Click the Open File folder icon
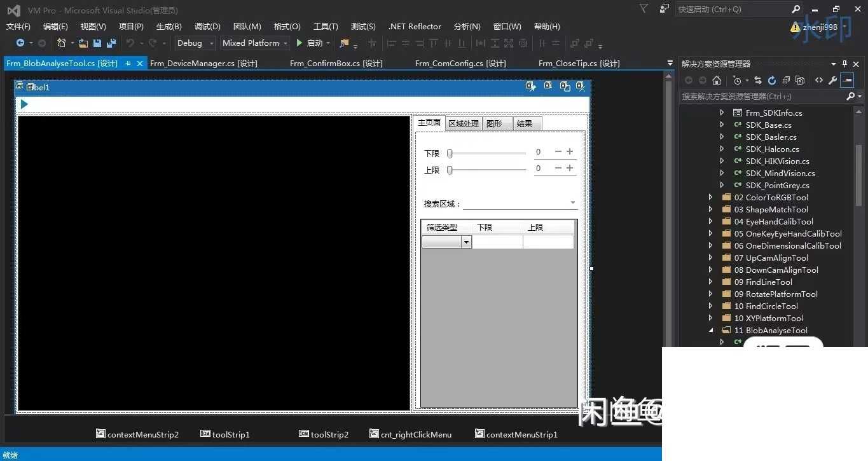868x461 pixels. (x=83, y=43)
